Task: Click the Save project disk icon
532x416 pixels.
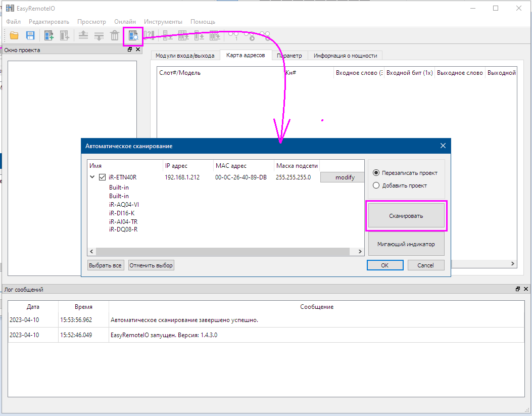Action: (30, 35)
